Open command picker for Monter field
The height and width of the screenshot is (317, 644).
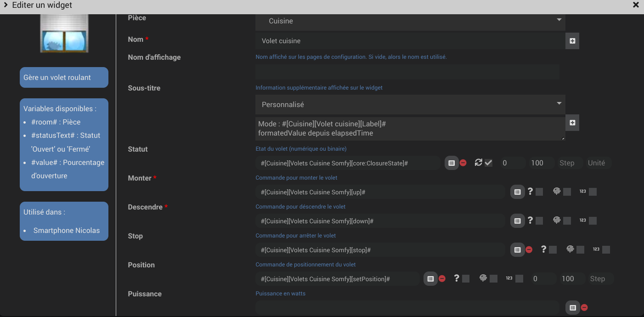coord(517,192)
